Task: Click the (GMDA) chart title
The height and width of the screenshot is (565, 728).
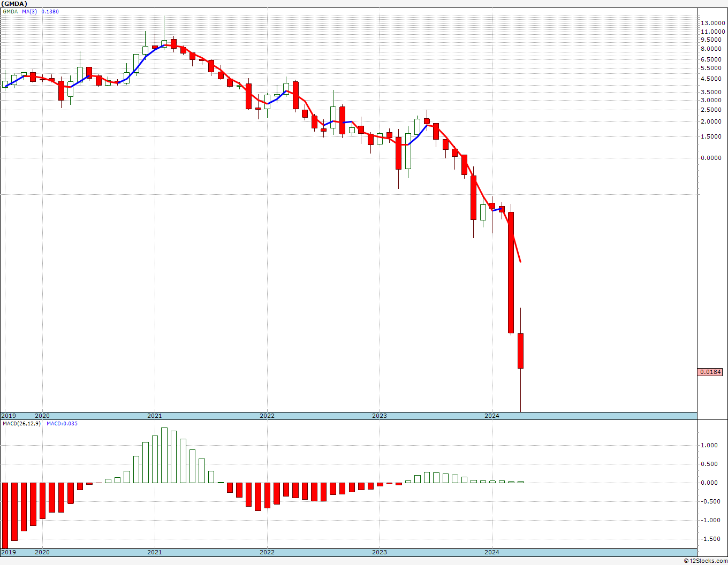Action: pyautogui.click(x=13, y=3)
